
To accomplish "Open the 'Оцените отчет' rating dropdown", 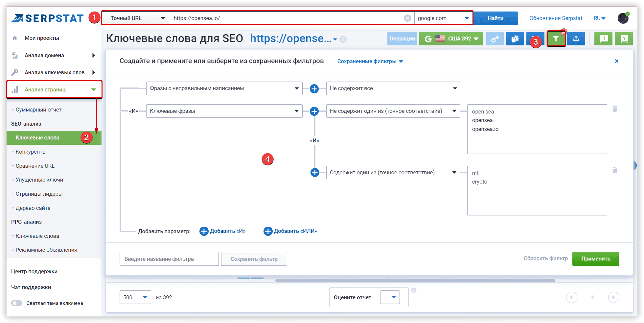I will coord(390,297).
